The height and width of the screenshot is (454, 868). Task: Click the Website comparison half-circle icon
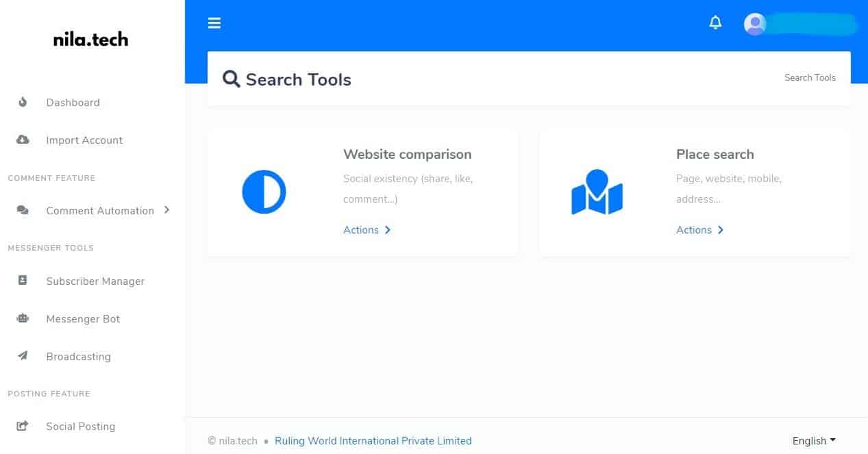tap(264, 192)
